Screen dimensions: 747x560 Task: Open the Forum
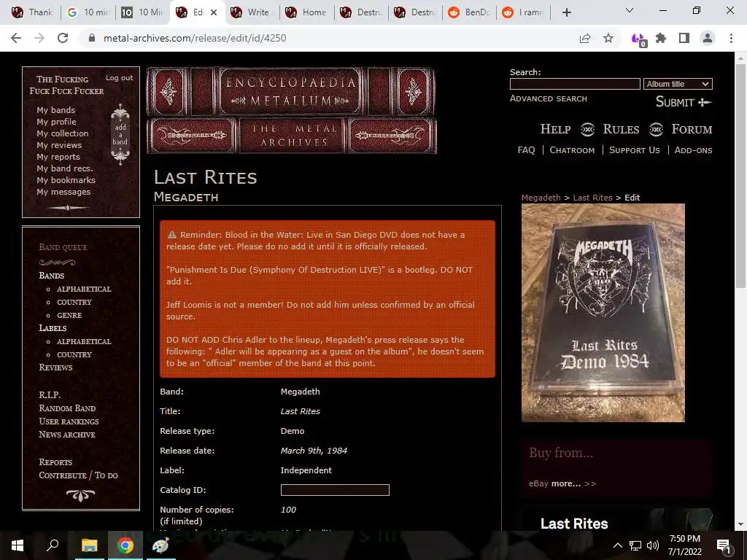692,129
